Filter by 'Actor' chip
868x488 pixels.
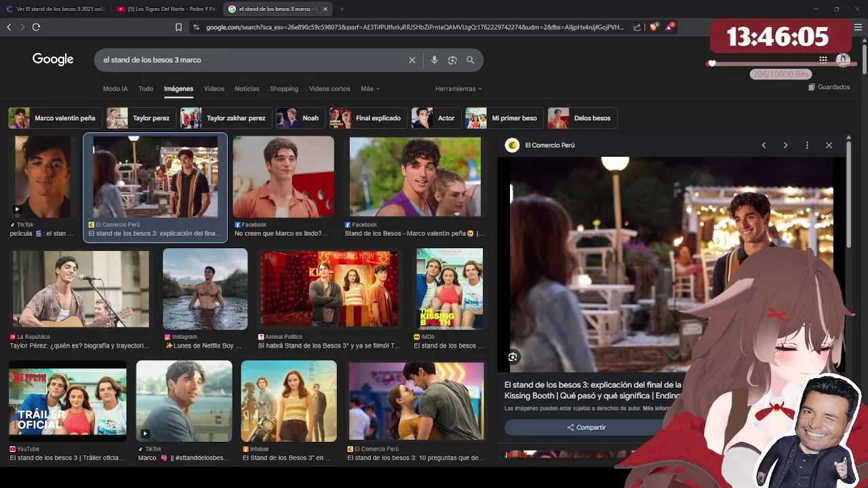(436, 118)
